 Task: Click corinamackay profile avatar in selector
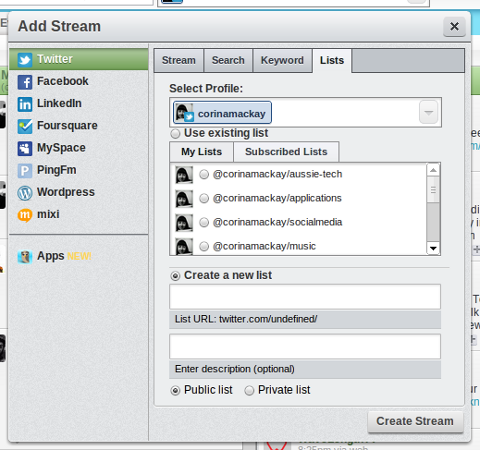pos(184,113)
